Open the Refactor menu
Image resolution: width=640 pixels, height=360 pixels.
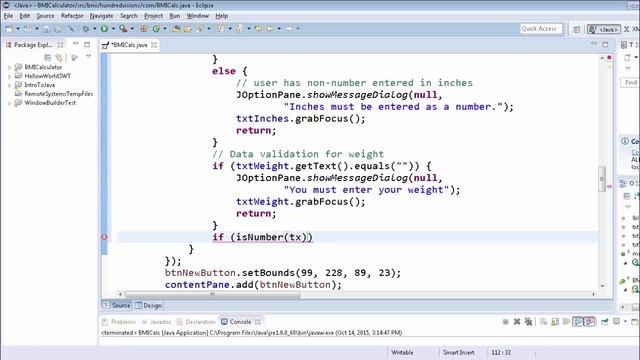click(x=72, y=16)
